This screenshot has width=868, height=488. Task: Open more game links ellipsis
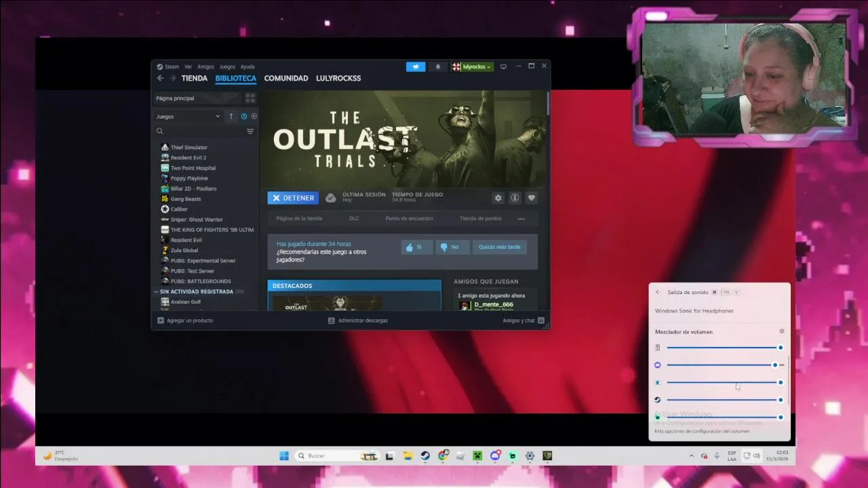(x=521, y=219)
